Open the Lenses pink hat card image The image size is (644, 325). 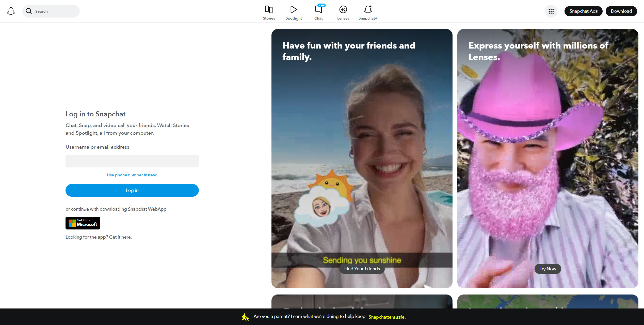548,158
